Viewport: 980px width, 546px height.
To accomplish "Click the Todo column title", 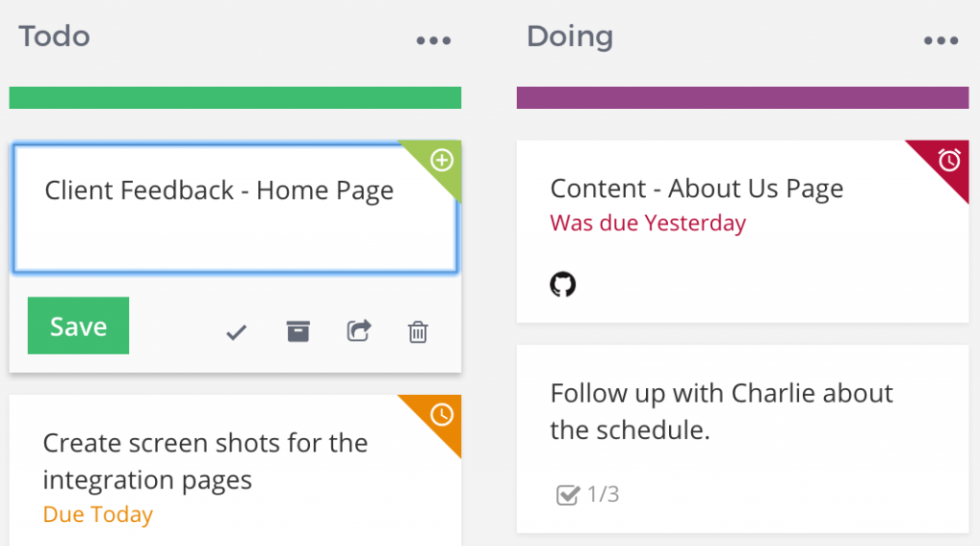I will coord(55,36).
